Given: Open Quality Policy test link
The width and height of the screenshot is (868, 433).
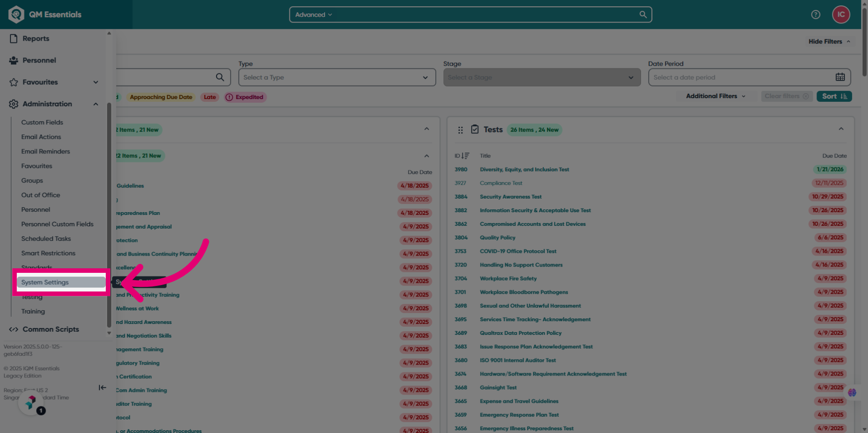Looking at the screenshot, I should [x=497, y=238].
